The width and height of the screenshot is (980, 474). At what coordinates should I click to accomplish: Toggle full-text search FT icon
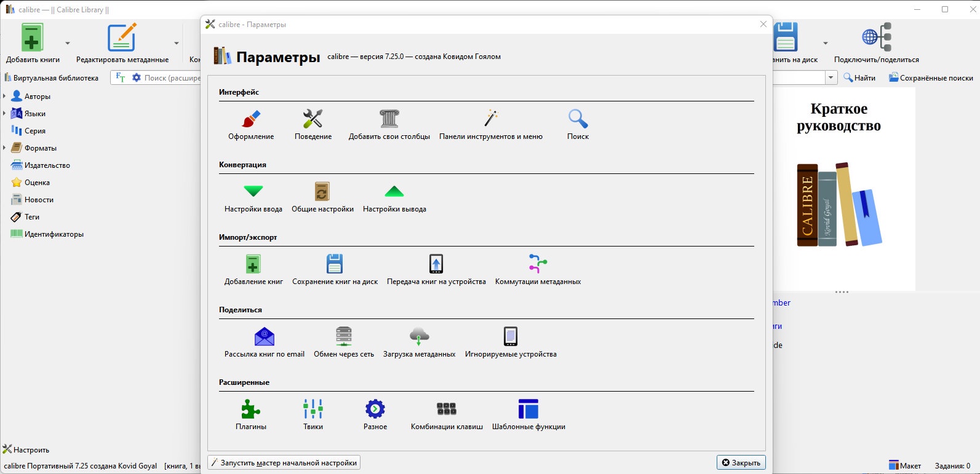(121, 78)
